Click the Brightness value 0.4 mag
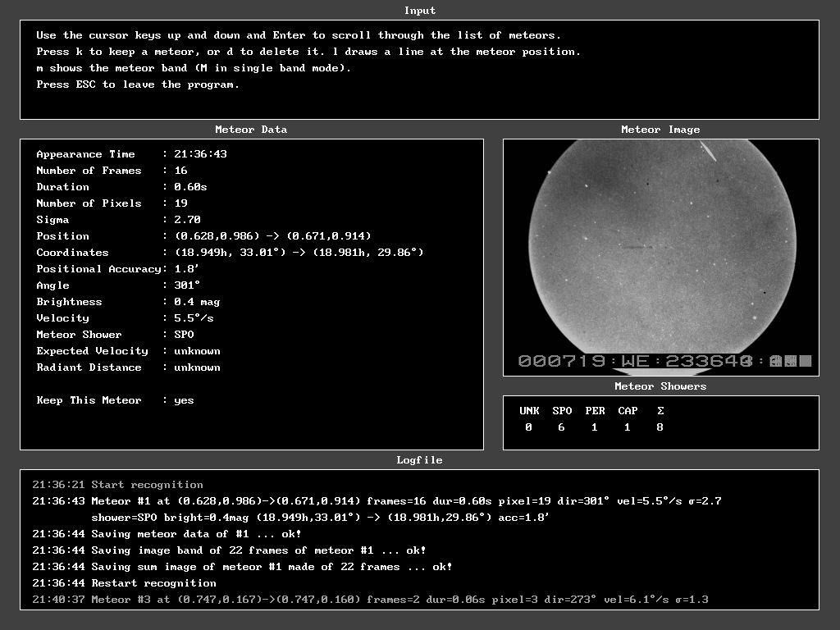Screen dimensions: 840x630 197,302
